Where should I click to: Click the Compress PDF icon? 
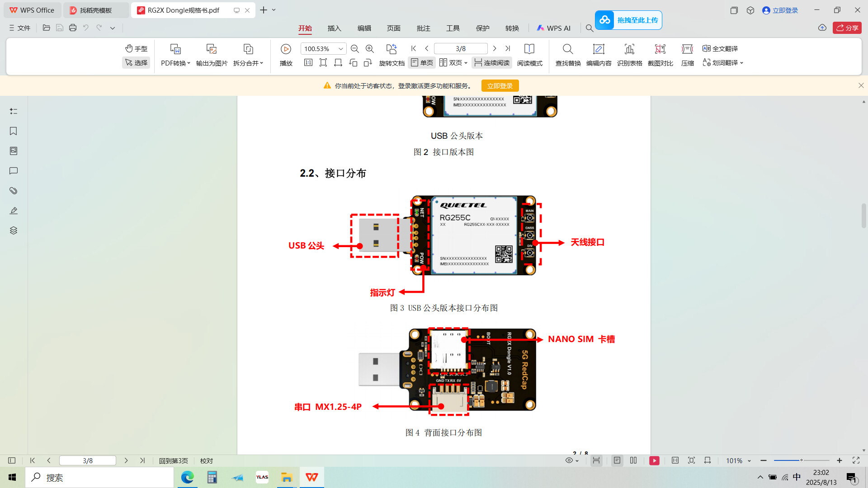(x=687, y=49)
